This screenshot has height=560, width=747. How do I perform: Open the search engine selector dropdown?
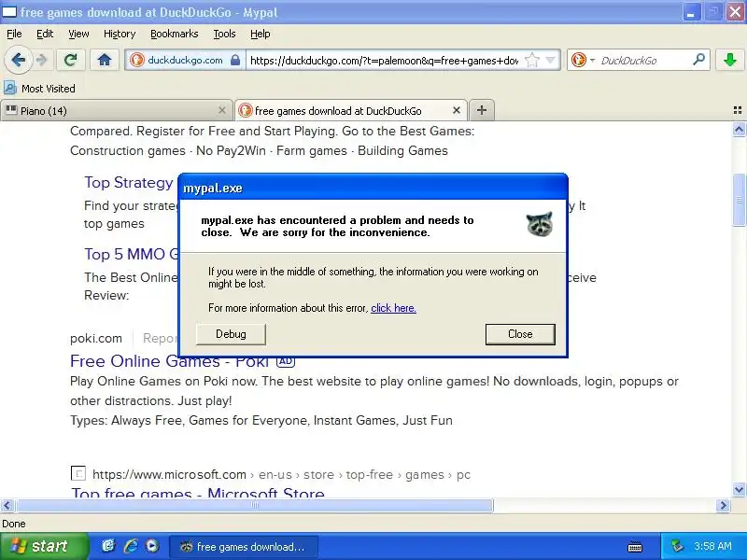592,60
